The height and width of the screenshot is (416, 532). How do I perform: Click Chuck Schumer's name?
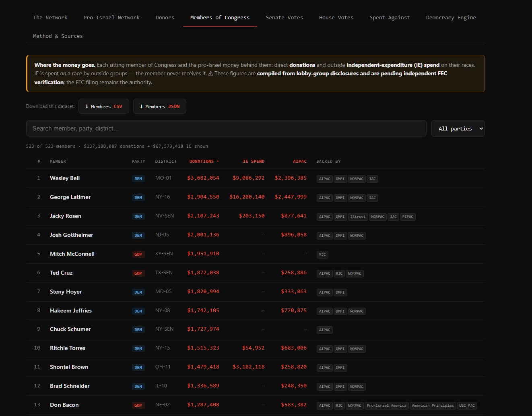(x=70, y=329)
